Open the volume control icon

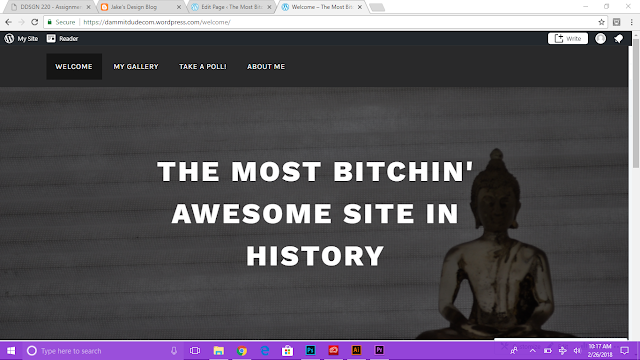click(577, 351)
